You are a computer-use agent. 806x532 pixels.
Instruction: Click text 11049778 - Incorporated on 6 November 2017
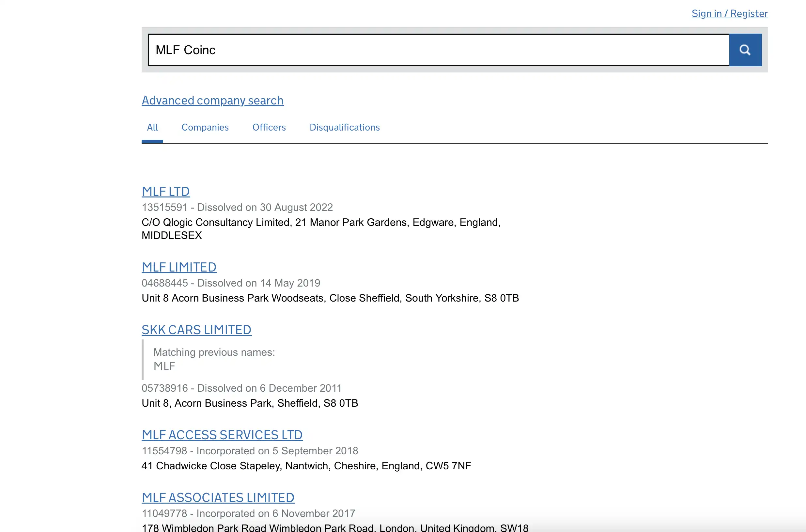tap(249, 514)
